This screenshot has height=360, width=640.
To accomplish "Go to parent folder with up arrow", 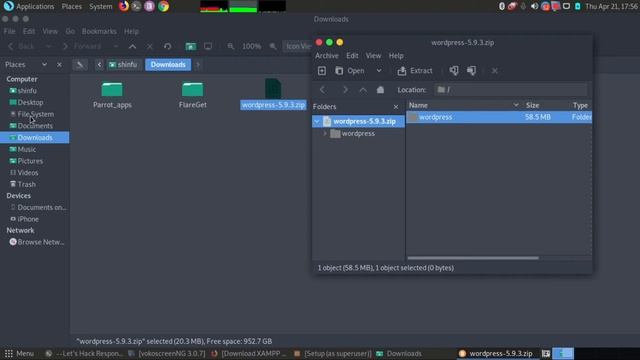I will 132,47.
